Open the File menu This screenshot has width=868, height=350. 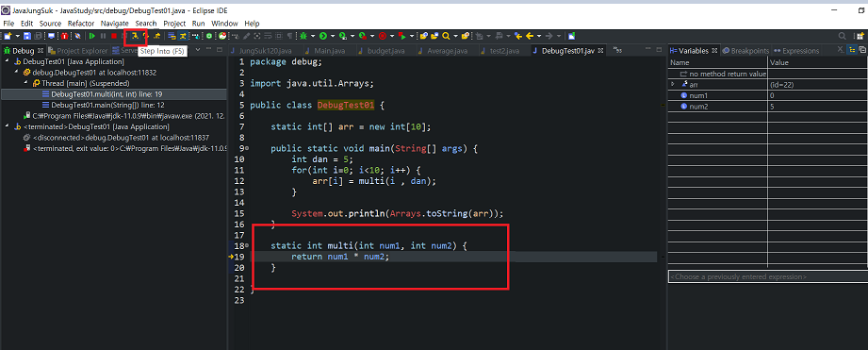pyautogui.click(x=8, y=24)
